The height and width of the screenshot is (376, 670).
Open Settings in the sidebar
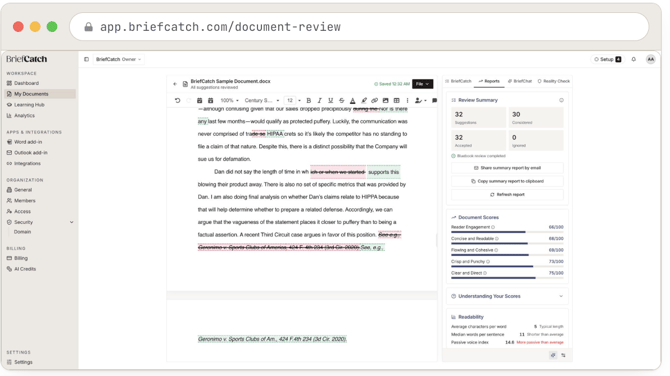tap(41, 362)
